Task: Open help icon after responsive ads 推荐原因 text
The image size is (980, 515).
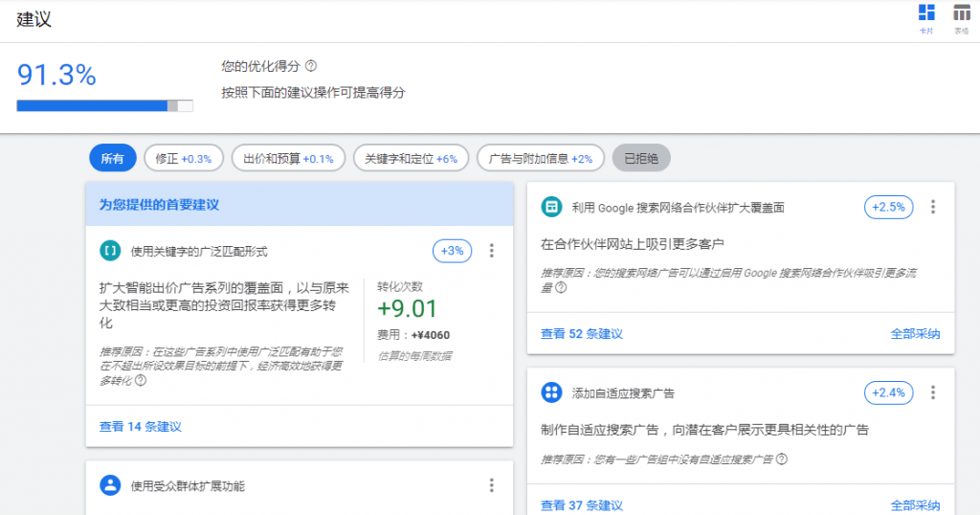Action: click(781, 459)
